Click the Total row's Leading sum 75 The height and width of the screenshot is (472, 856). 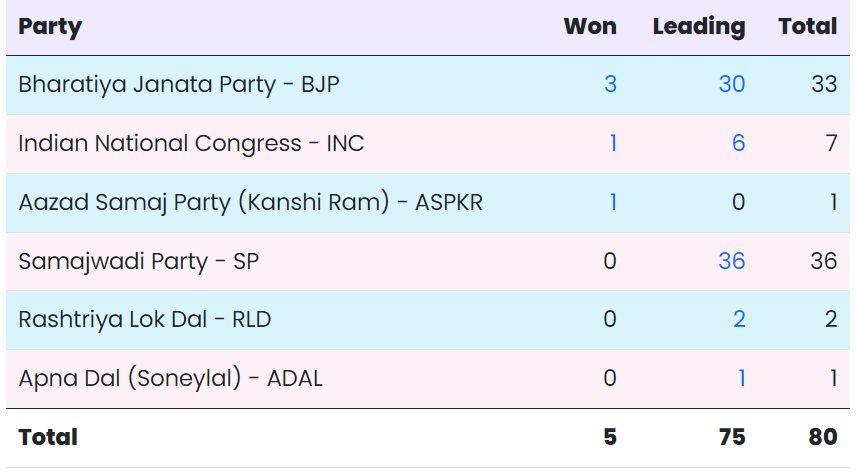click(x=730, y=437)
